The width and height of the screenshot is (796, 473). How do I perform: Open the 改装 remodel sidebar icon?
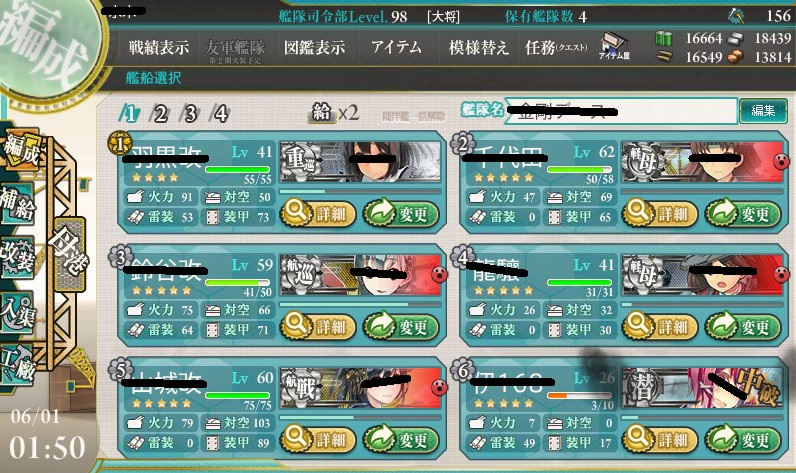coord(18,257)
